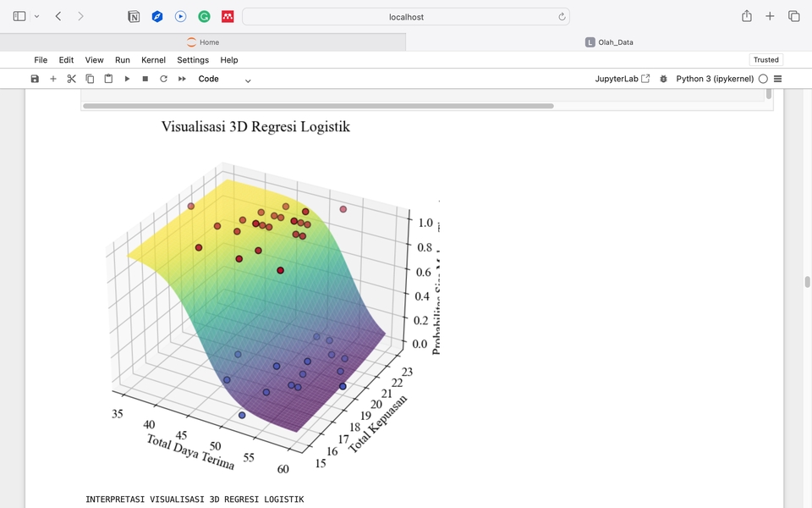Insert a new cell with plus icon
Screen dimensions: 812x508
click(53, 79)
